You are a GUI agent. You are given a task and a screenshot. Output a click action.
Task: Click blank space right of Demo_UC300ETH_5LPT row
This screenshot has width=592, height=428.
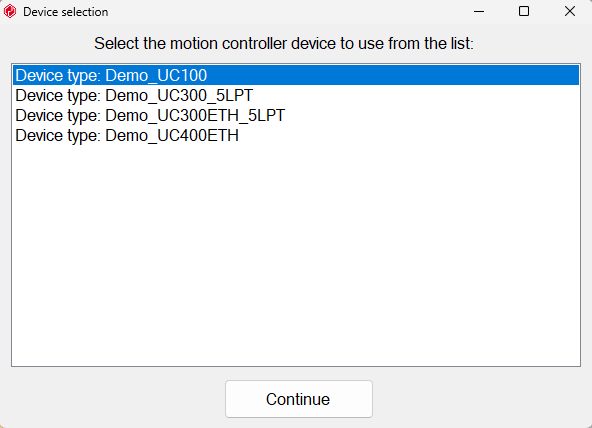click(432, 115)
